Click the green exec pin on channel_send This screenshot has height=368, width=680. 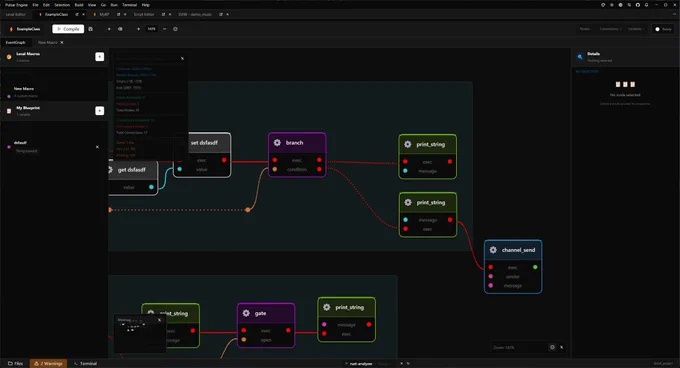[535, 267]
